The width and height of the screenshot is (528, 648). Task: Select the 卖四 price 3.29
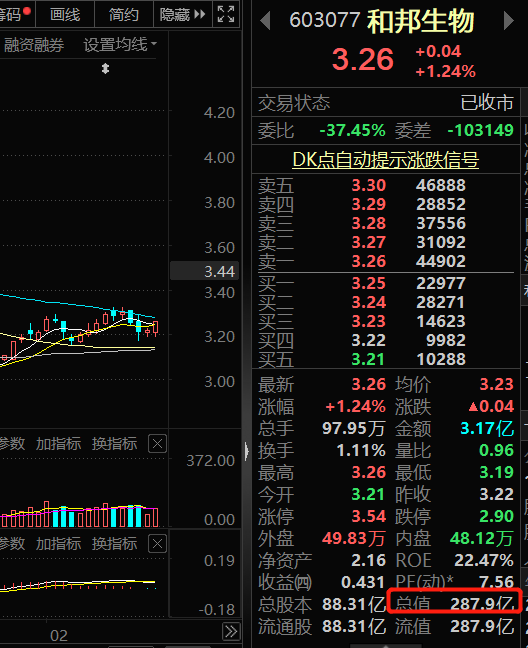(x=369, y=204)
